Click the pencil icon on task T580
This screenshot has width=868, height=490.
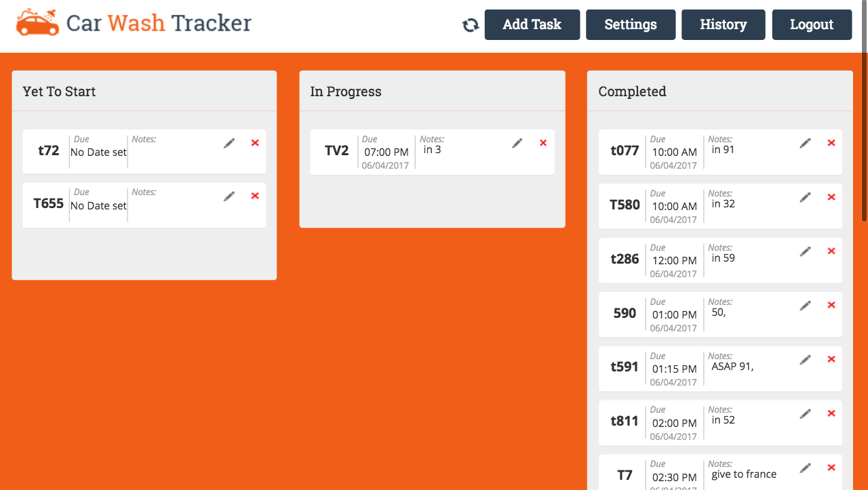tap(805, 197)
